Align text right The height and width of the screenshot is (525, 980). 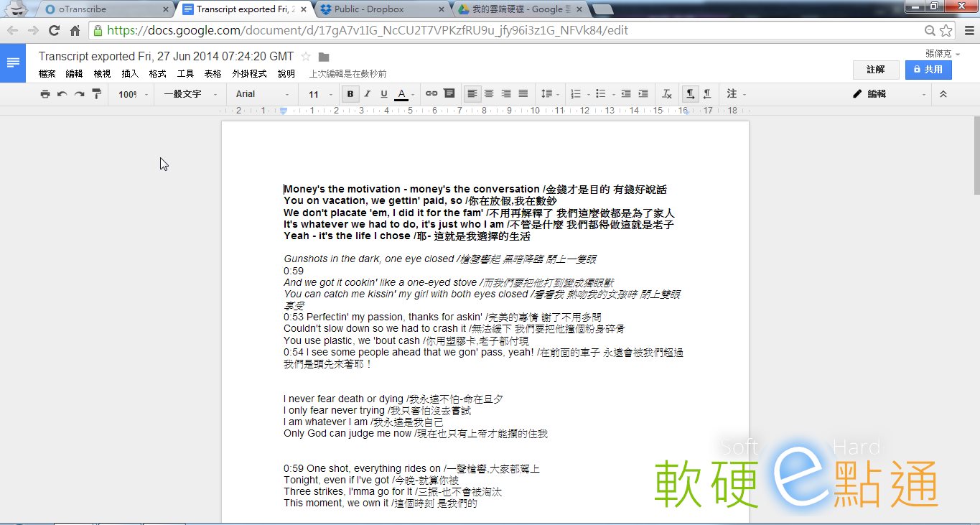(x=506, y=94)
